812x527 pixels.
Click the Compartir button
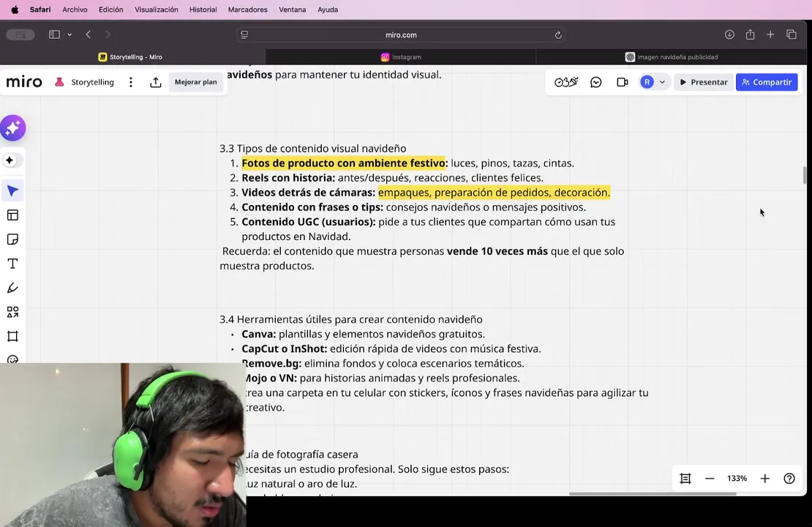[767, 82]
